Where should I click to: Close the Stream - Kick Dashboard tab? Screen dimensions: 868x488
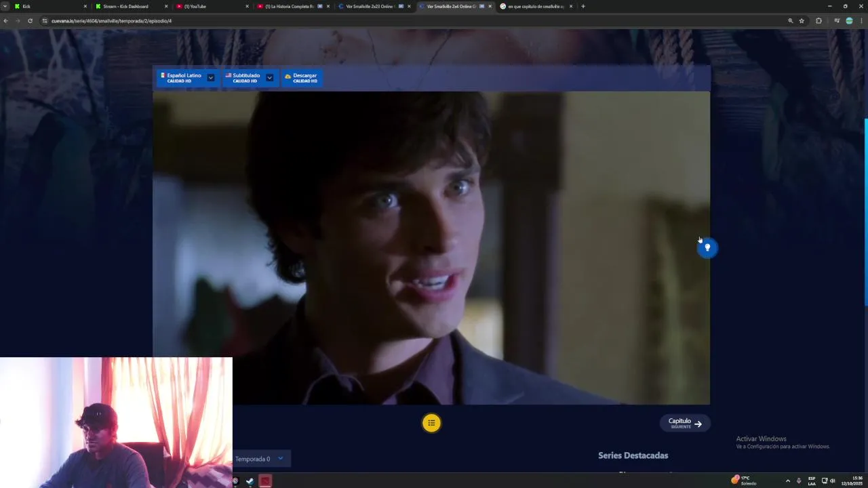click(166, 6)
